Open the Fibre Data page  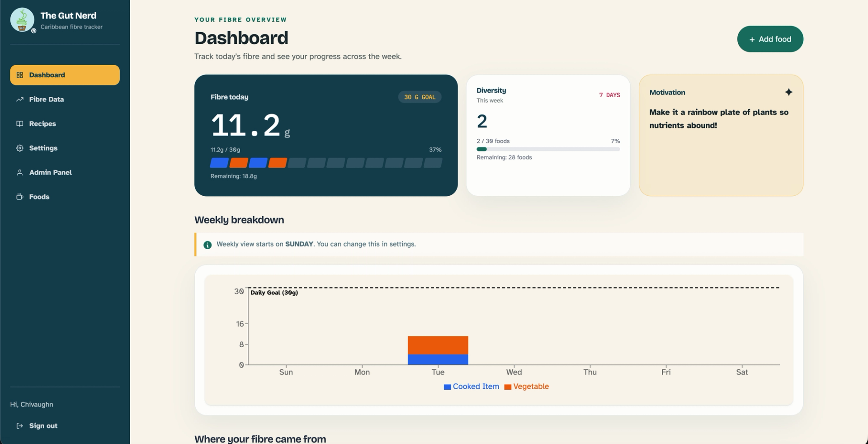65,99
